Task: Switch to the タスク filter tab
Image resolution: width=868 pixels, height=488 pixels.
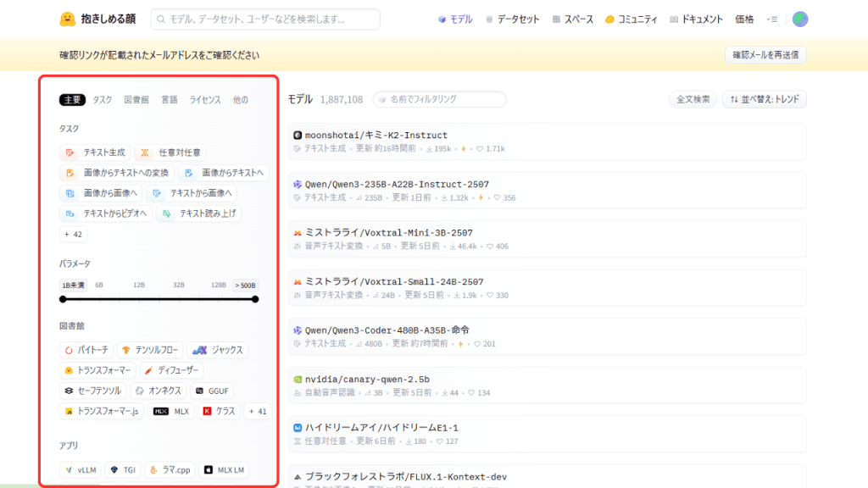Action: (103, 100)
